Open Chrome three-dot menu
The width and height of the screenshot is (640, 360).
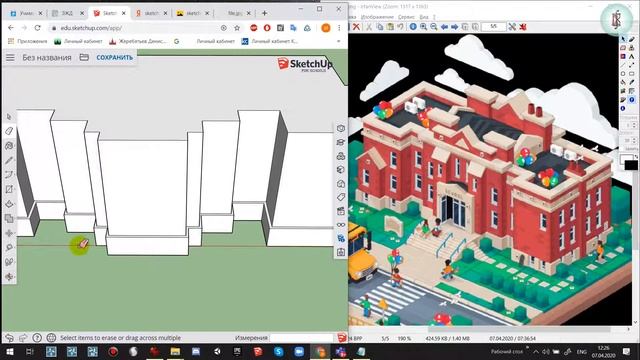(339, 28)
